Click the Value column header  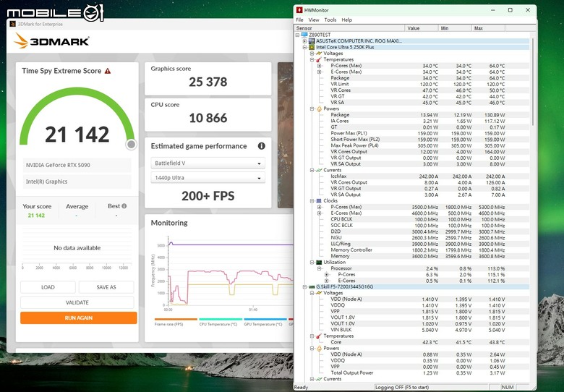pos(422,28)
